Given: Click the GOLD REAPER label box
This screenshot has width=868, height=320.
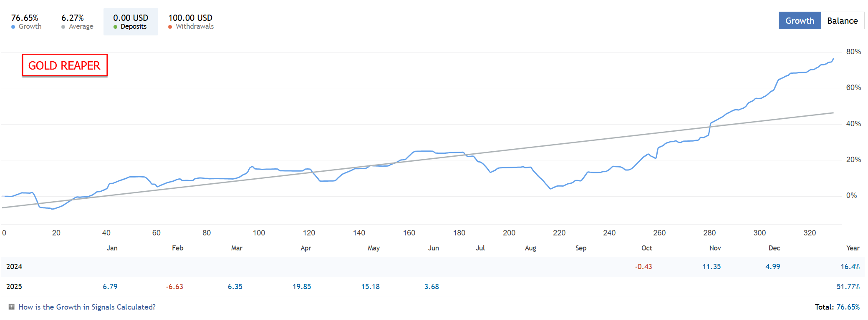Looking at the screenshot, I should pyautogui.click(x=65, y=65).
